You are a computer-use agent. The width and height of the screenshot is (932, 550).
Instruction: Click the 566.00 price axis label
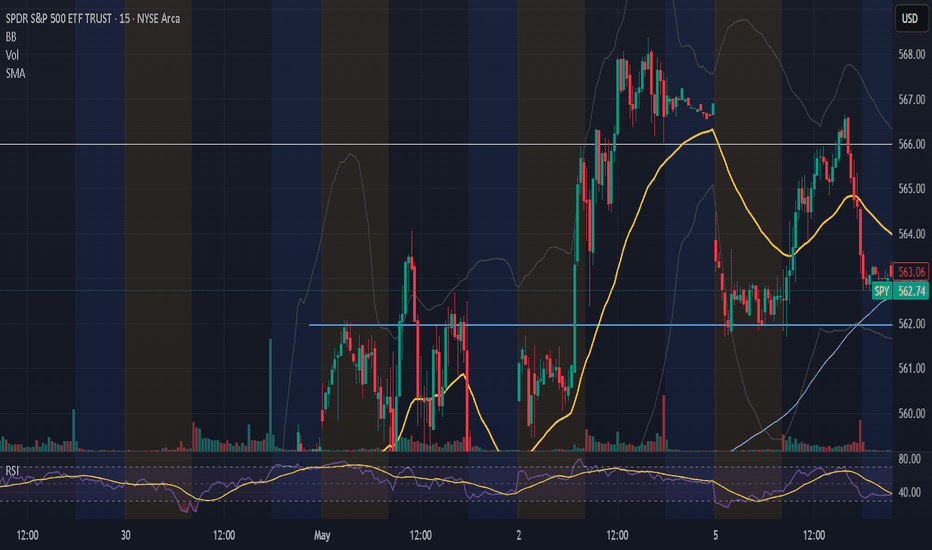coord(911,144)
